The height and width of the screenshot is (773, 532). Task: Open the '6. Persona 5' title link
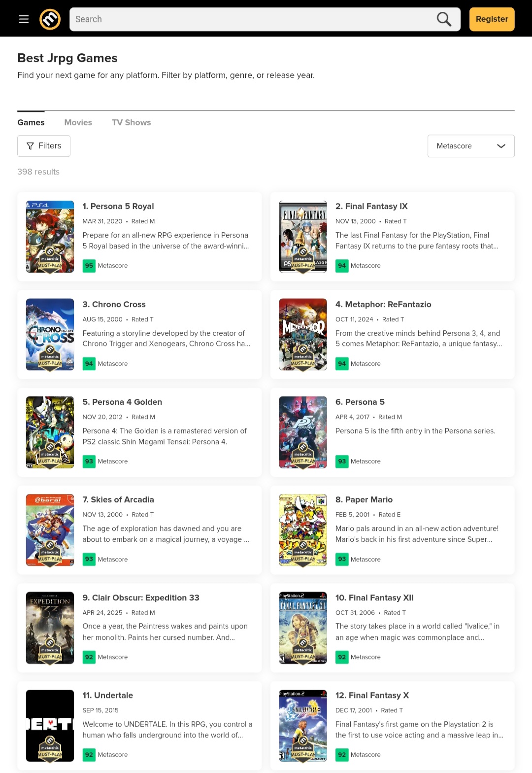[360, 402]
